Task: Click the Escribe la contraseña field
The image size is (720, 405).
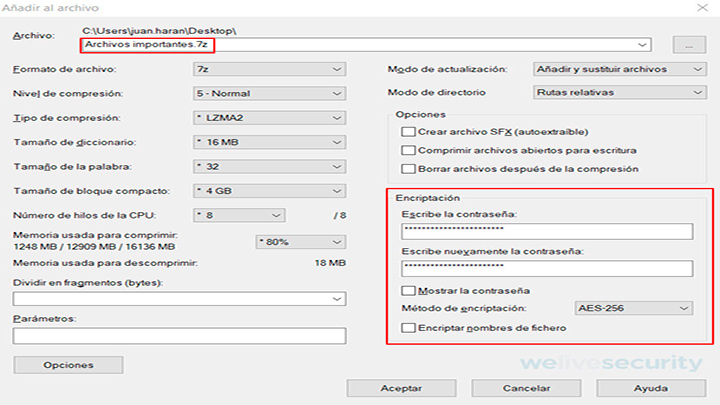Action: tap(546, 232)
